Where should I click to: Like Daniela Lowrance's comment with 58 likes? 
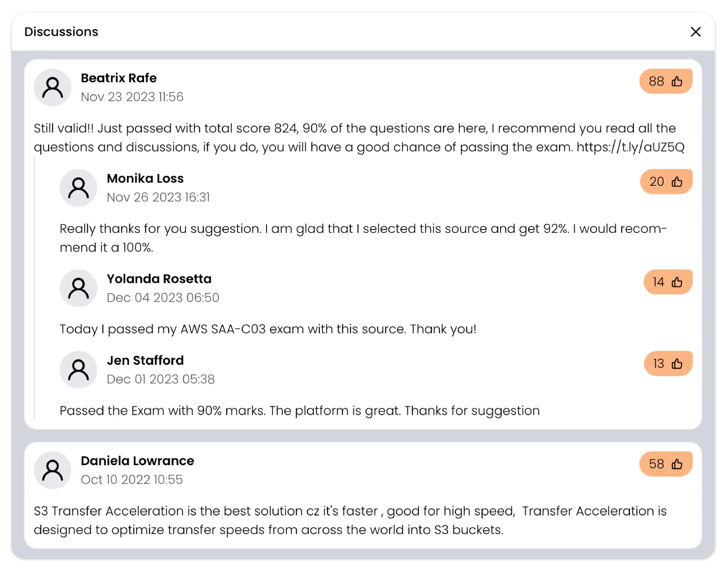(666, 464)
